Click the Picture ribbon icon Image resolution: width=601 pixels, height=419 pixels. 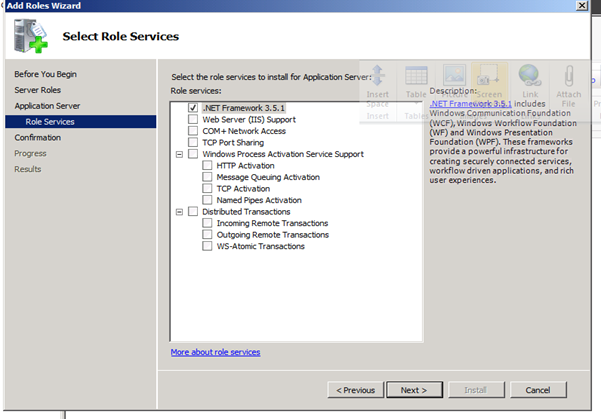pyautogui.click(x=454, y=74)
